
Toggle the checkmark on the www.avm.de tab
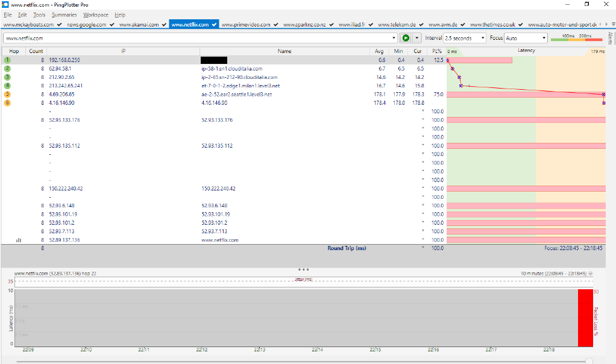(463, 24)
